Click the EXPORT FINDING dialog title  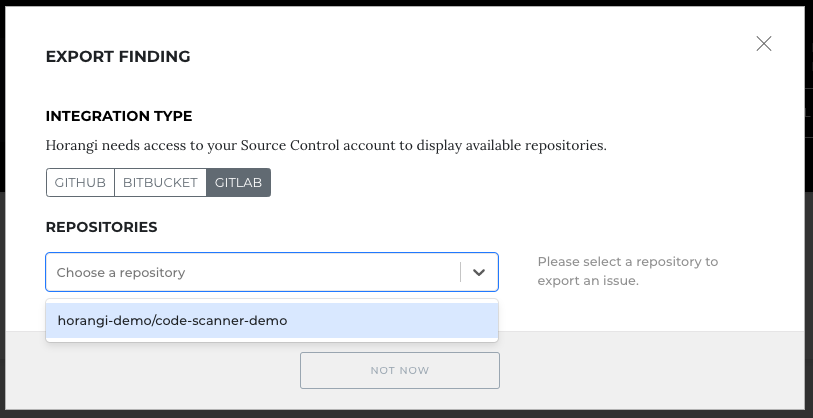click(x=118, y=57)
